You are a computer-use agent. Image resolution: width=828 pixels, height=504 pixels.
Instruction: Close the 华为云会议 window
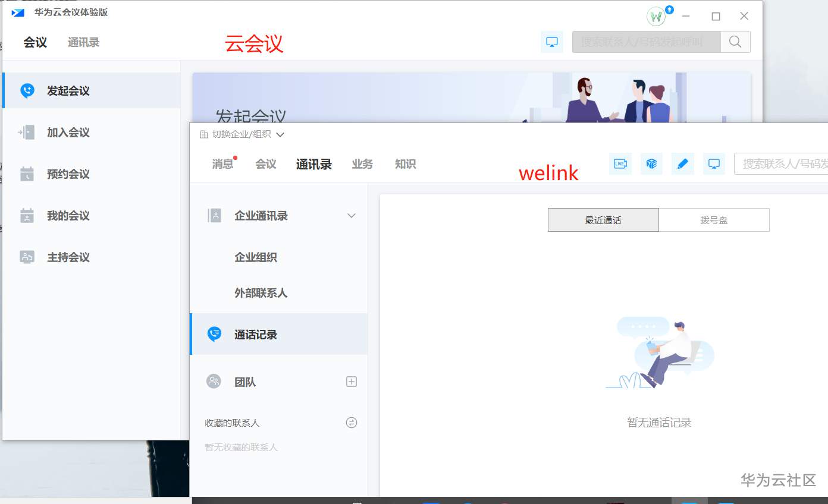744,17
